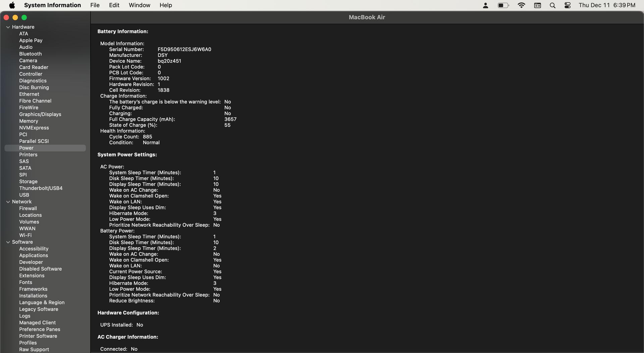Screen dimensions: 644x353
Task: Open Applications under Software
Action: (34, 256)
